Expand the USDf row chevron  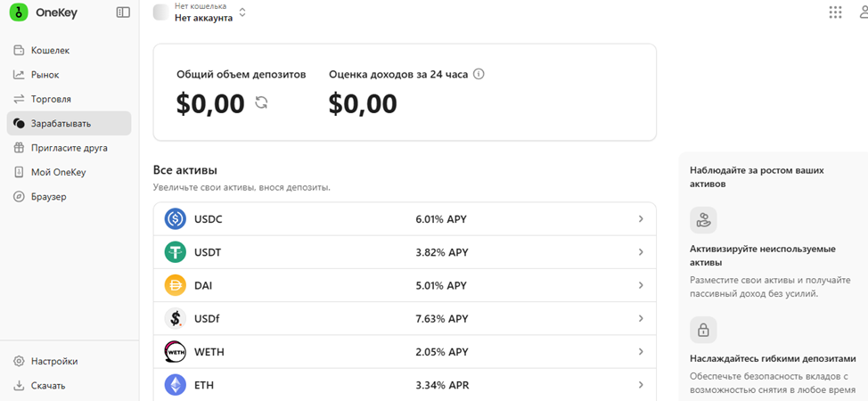641,319
